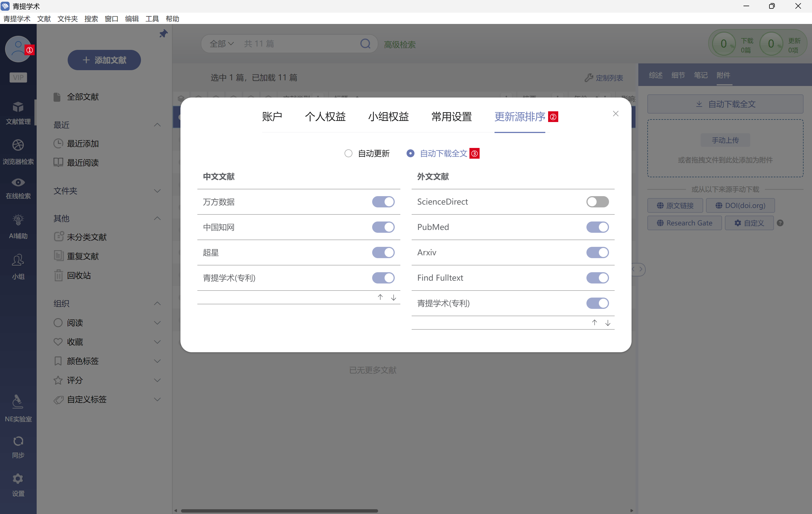
Task: Expand the 文件夹 section
Action: 157,191
